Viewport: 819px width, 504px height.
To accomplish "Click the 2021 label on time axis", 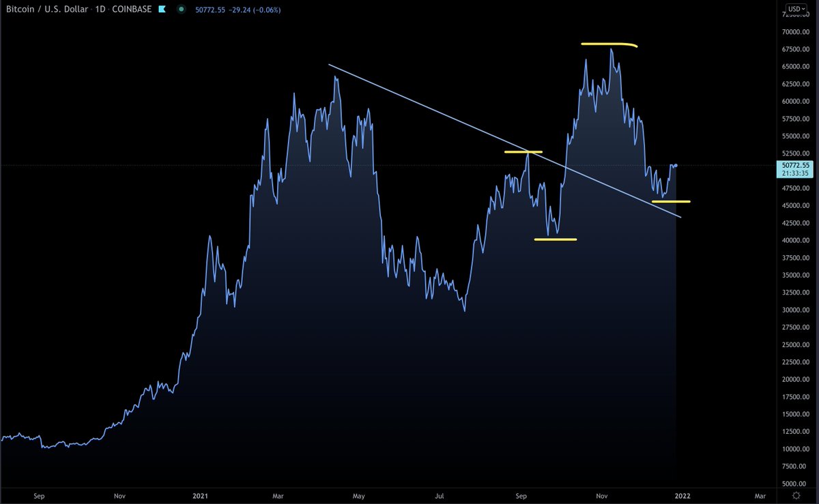I will pos(200,495).
